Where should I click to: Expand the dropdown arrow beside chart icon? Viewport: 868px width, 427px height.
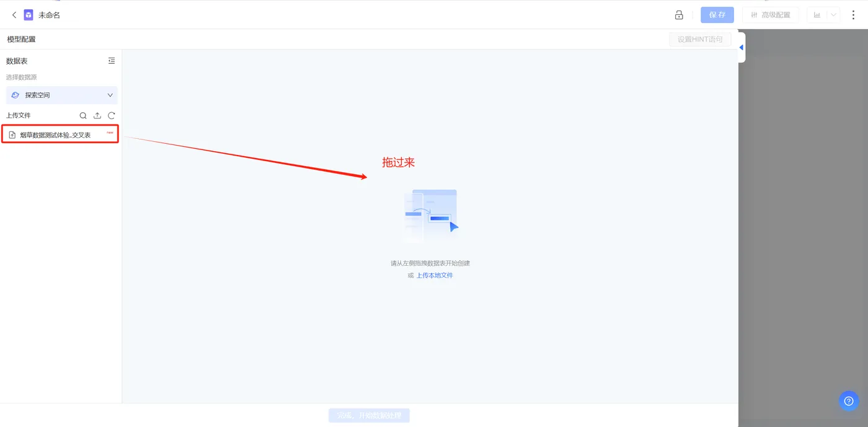click(834, 15)
